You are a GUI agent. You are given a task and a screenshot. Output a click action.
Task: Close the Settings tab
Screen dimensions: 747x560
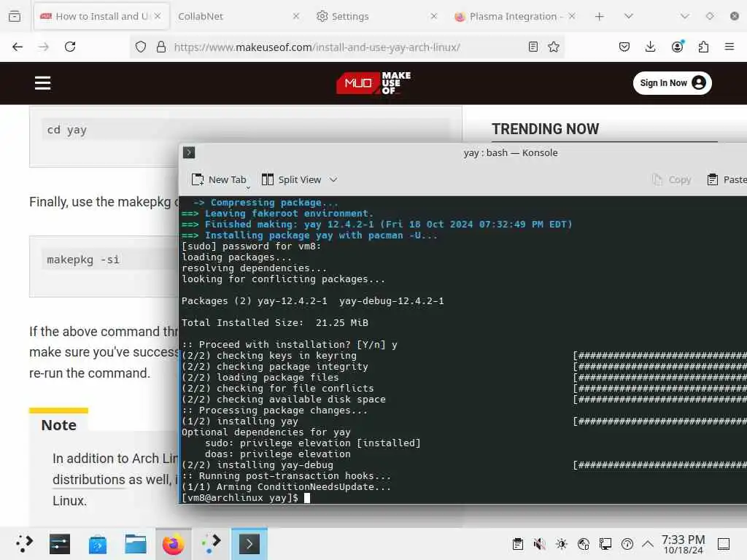[433, 16]
